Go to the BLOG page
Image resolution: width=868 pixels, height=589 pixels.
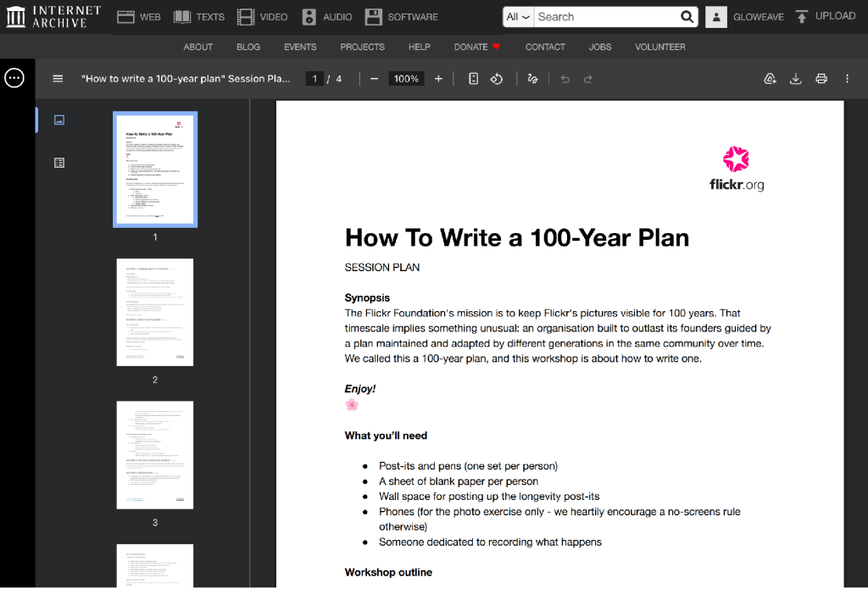coord(248,47)
